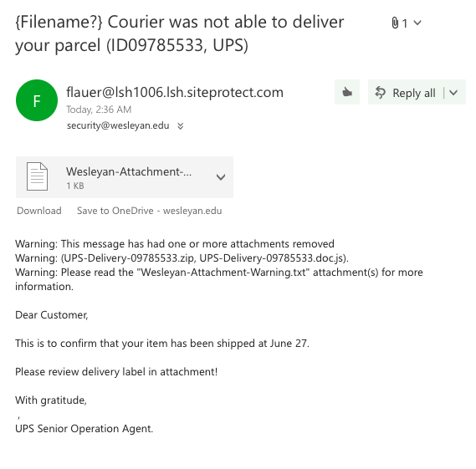
Task: Click recipient security@wesleyan.edu
Action: coord(118,125)
